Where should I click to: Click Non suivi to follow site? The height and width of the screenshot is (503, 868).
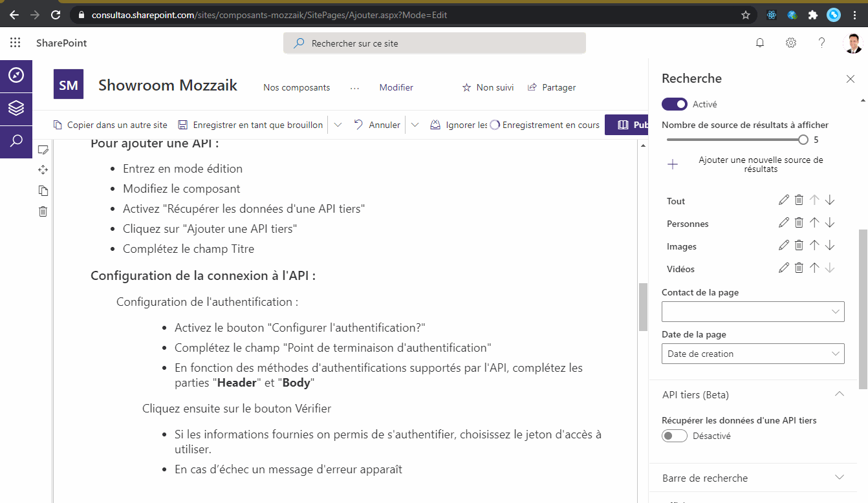(x=488, y=87)
